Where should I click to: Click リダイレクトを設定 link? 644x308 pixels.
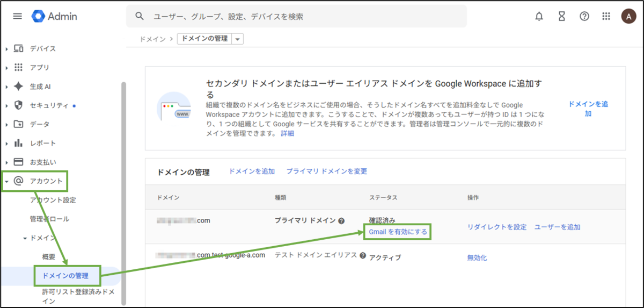coord(497,227)
